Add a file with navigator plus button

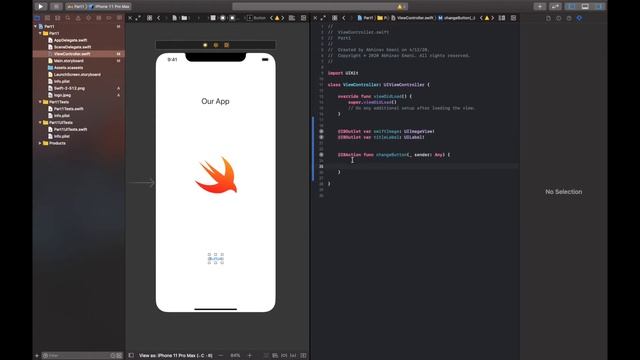[x=37, y=356]
